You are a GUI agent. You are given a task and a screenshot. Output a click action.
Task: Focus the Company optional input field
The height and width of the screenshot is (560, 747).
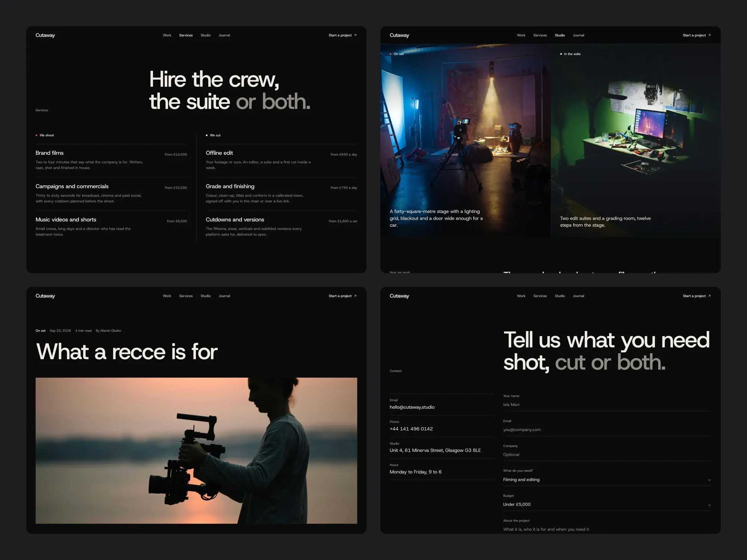pyautogui.click(x=607, y=454)
